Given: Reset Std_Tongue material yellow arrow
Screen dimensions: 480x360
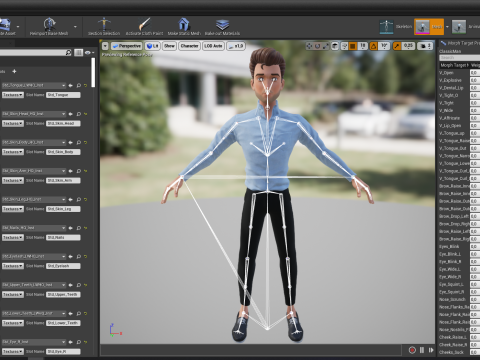Looking at the screenshot, I should click(86, 85).
